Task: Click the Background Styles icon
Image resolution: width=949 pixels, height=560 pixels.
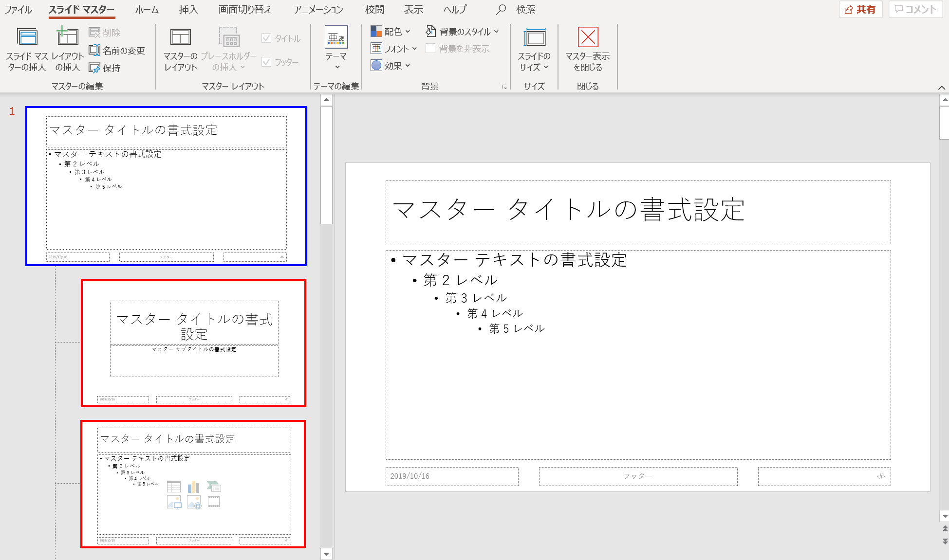Action: 431,32
